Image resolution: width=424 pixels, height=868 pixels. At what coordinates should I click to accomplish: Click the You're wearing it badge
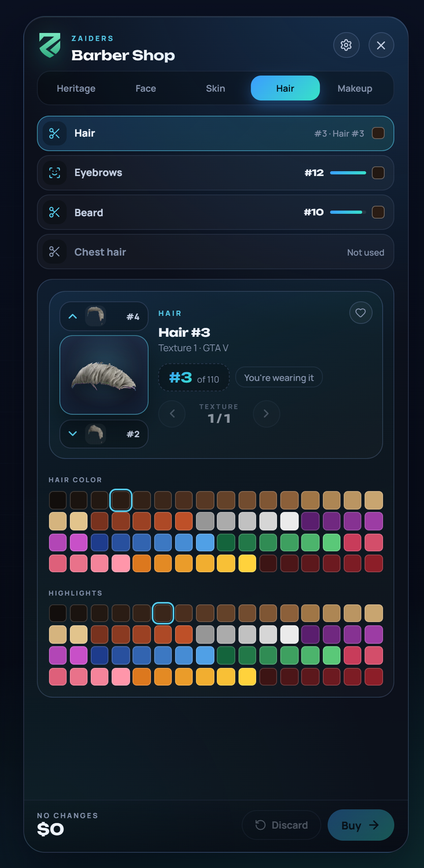click(279, 378)
